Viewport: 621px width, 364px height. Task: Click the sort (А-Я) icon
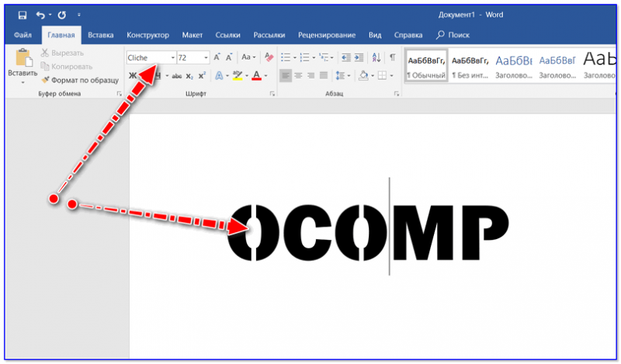pos(376,57)
